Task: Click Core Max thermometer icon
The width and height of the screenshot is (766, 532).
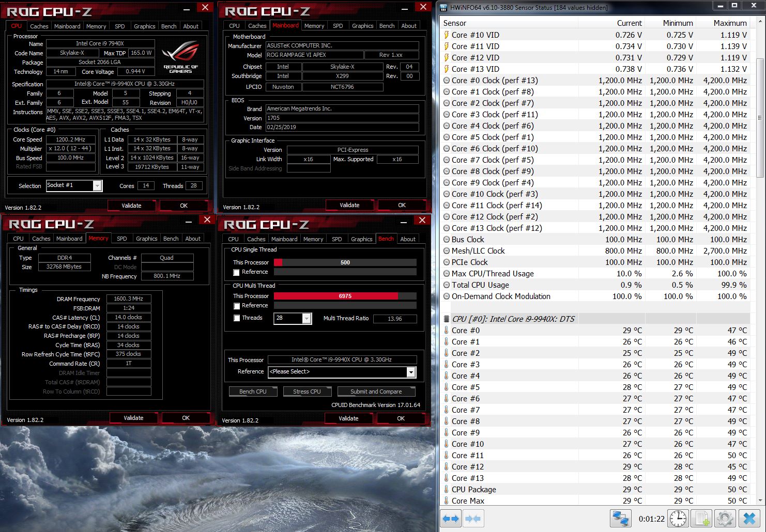Action: [x=447, y=501]
